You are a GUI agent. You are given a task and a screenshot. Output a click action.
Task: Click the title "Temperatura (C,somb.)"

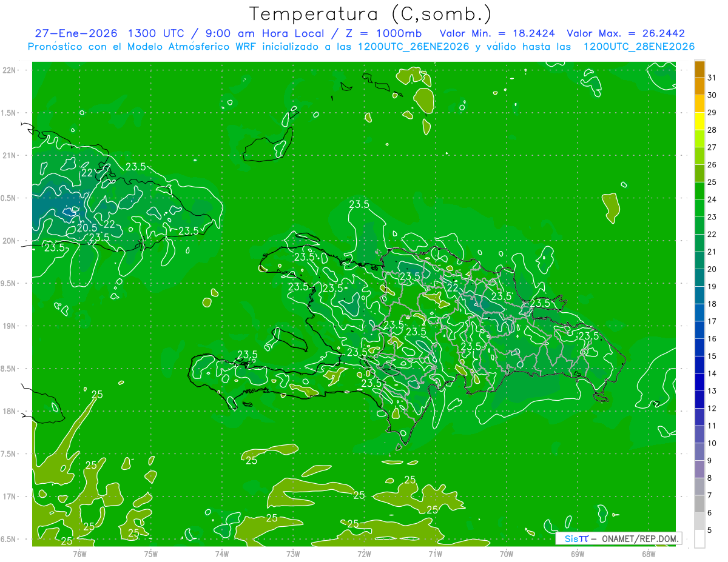point(370,13)
